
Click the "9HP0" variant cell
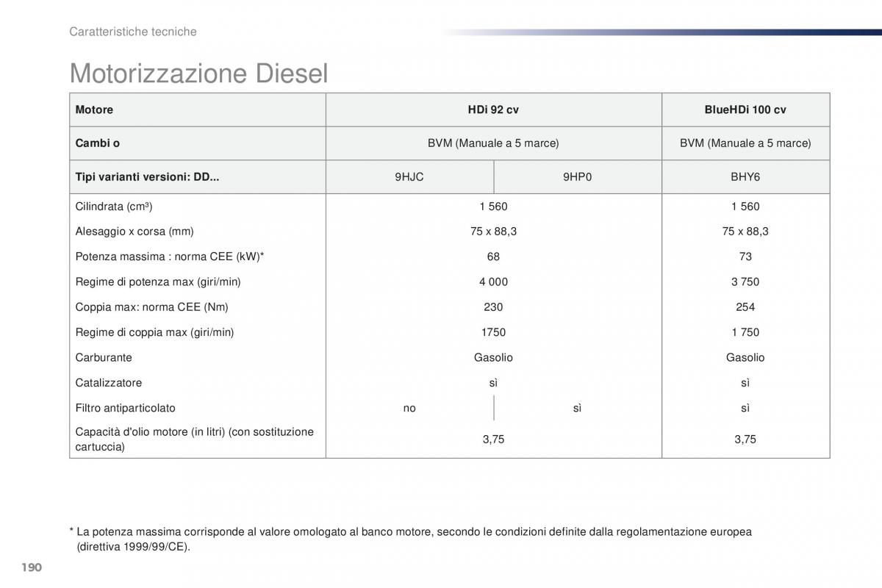(x=577, y=177)
